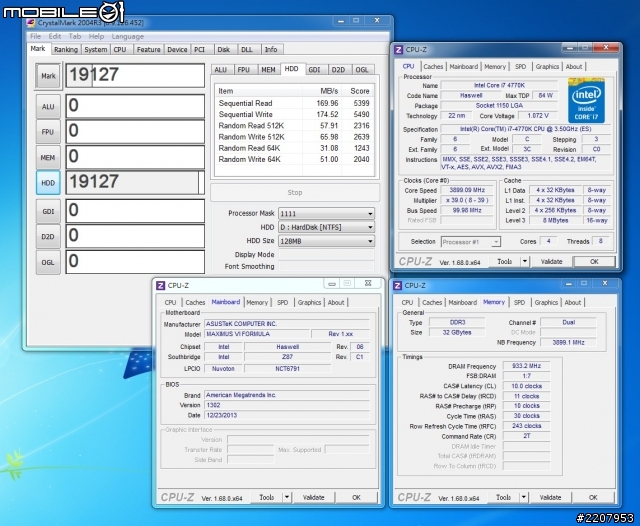The image size is (640, 526).
Task: Open Caches tab in CPU-Z CPU window
Action: coord(433,67)
